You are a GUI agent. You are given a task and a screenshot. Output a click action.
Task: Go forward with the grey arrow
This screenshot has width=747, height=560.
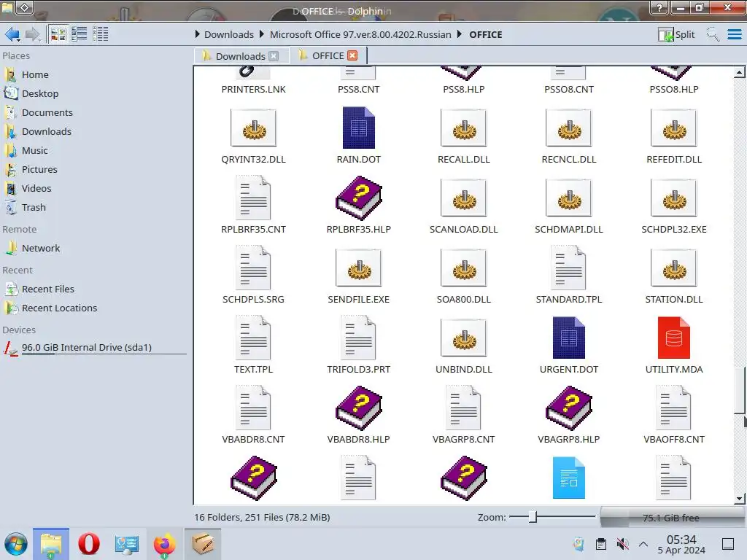pyautogui.click(x=32, y=34)
